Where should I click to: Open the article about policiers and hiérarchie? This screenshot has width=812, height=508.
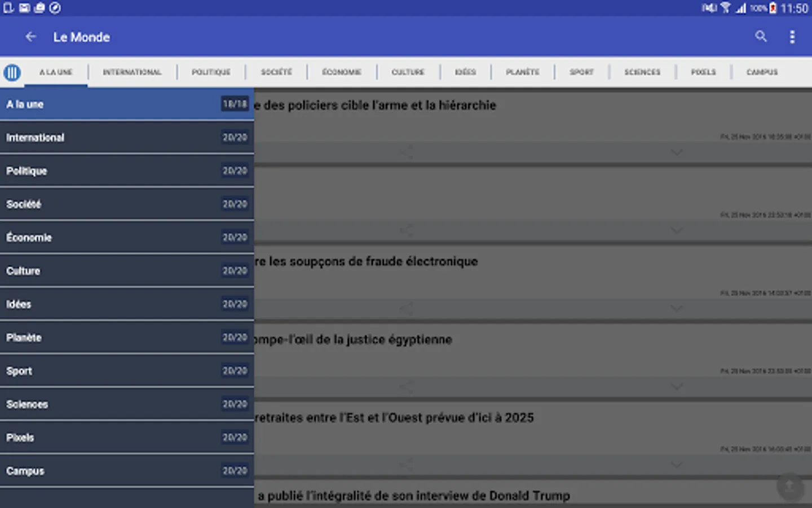pos(375,105)
